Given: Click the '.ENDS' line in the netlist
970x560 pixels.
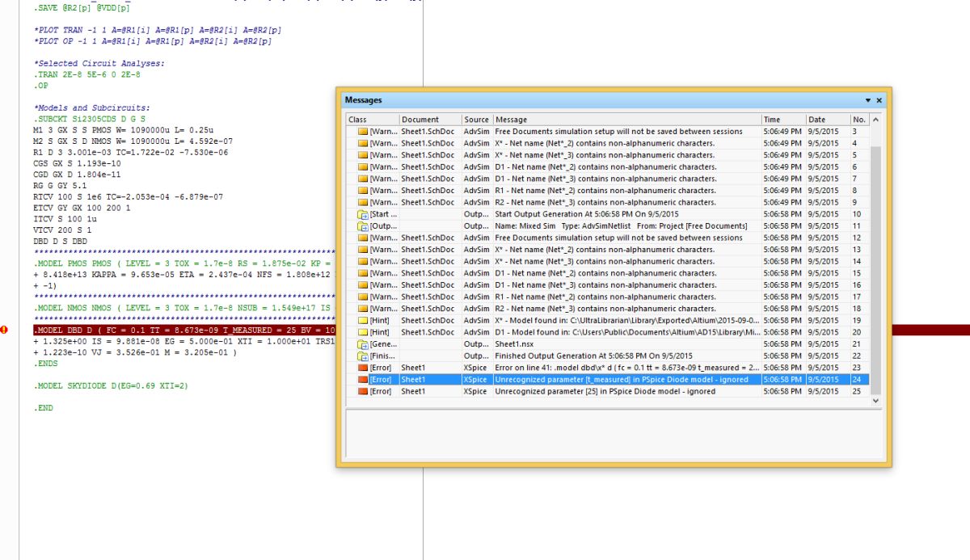Looking at the screenshot, I should (x=46, y=364).
